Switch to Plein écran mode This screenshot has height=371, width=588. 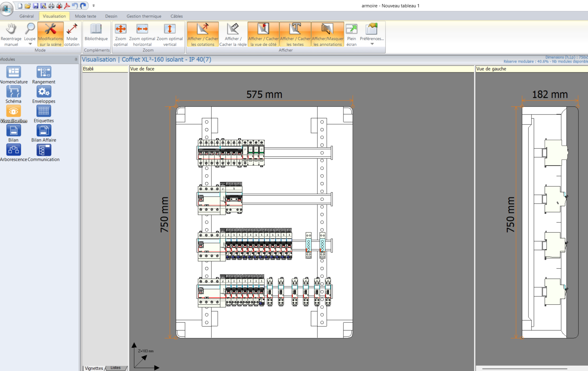click(x=351, y=34)
